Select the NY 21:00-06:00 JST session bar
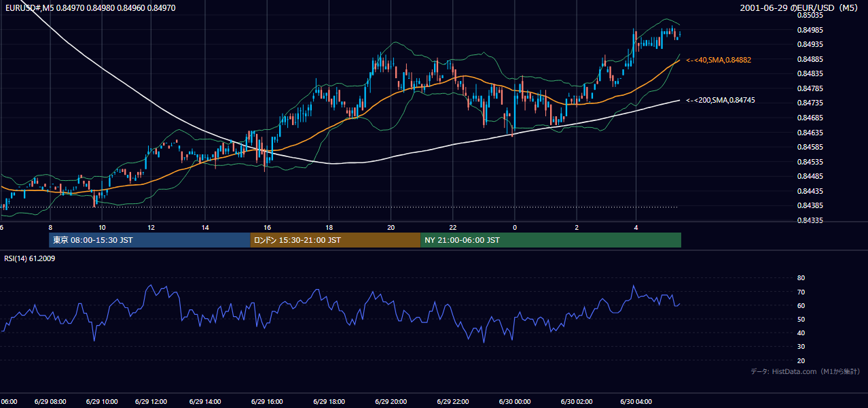 click(x=551, y=240)
